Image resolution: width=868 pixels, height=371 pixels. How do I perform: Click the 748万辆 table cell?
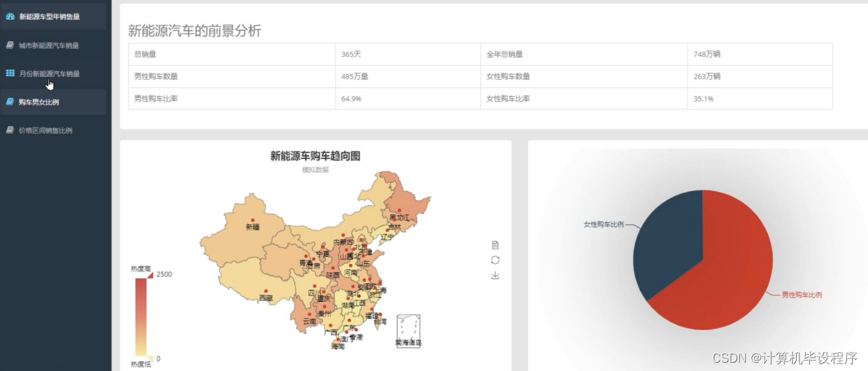coord(760,54)
